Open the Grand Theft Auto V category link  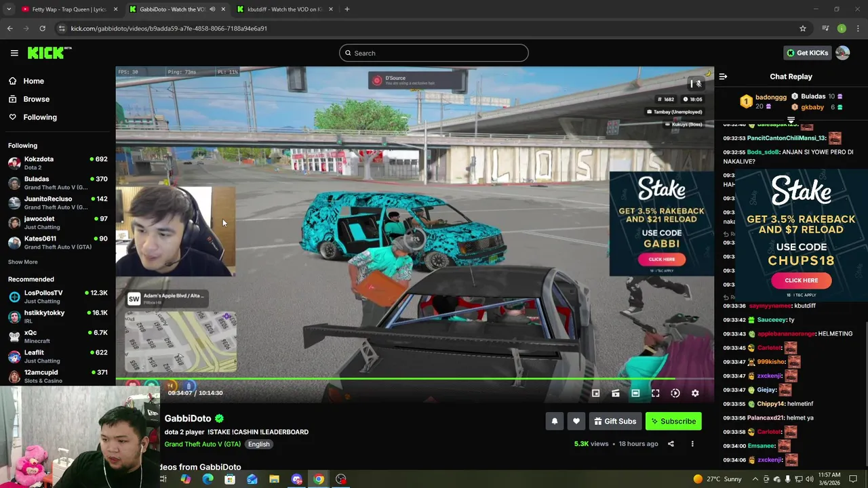click(202, 444)
